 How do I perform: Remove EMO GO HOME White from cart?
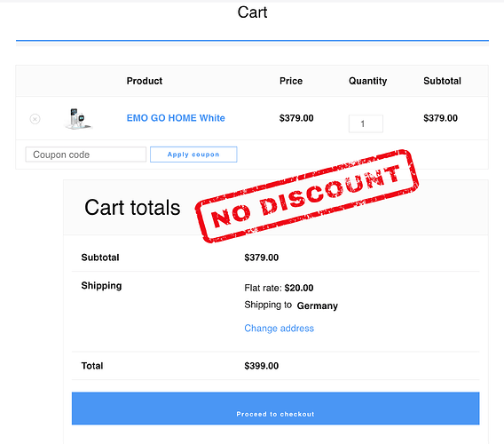click(x=35, y=119)
